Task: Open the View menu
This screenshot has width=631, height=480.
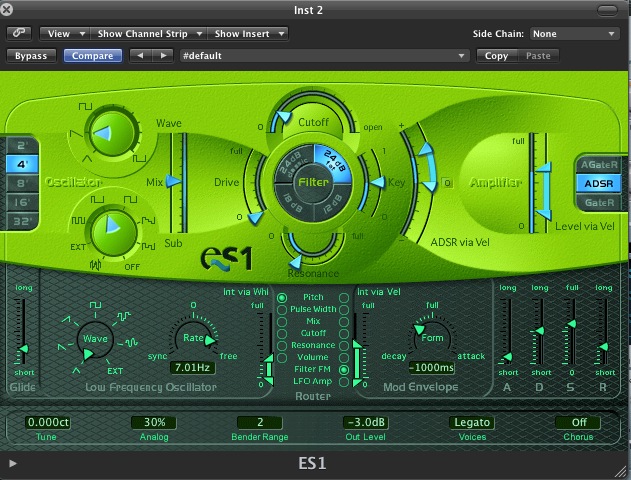Action: pyautogui.click(x=67, y=33)
